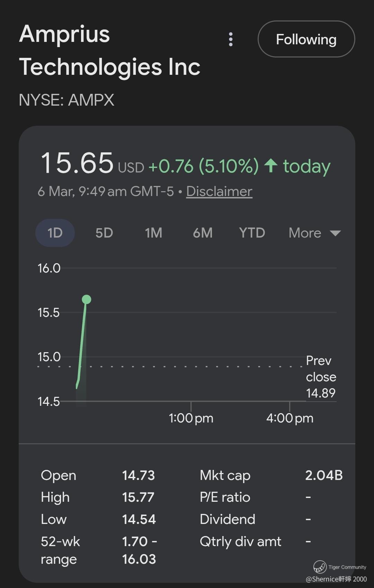This screenshot has width=374, height=588.
Task: Click the NYSE: AMPX ticker label
Action: click(x=66, y=100)
